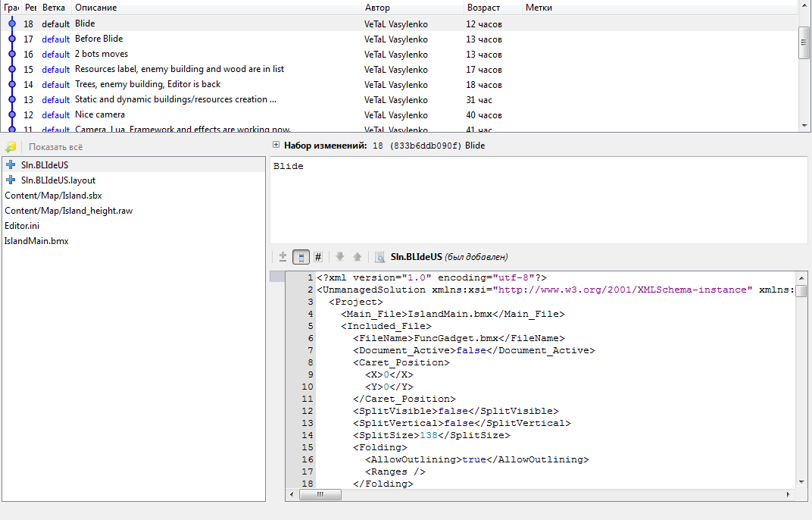
Task: Expand the changeset 18 details via the plus box
Action: tap(276, 144)
